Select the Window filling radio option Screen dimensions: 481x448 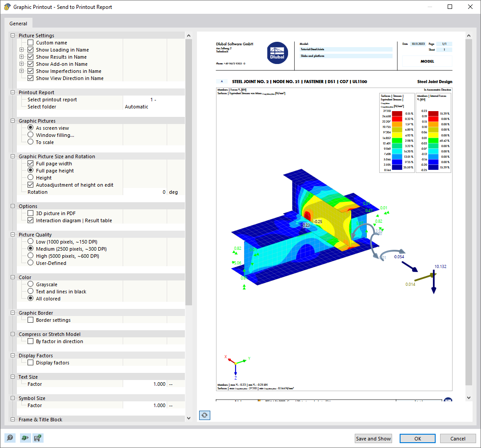[31, 135]
